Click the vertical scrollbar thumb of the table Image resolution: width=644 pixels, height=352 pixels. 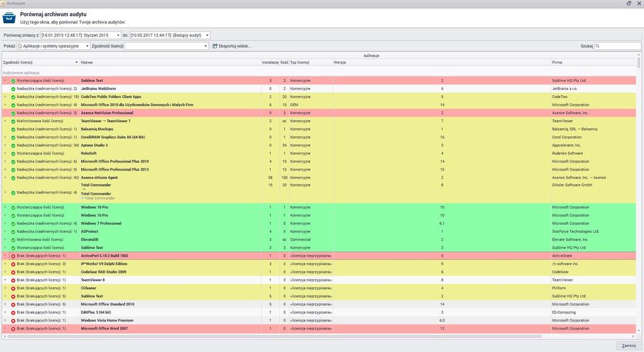pos(639,62)
